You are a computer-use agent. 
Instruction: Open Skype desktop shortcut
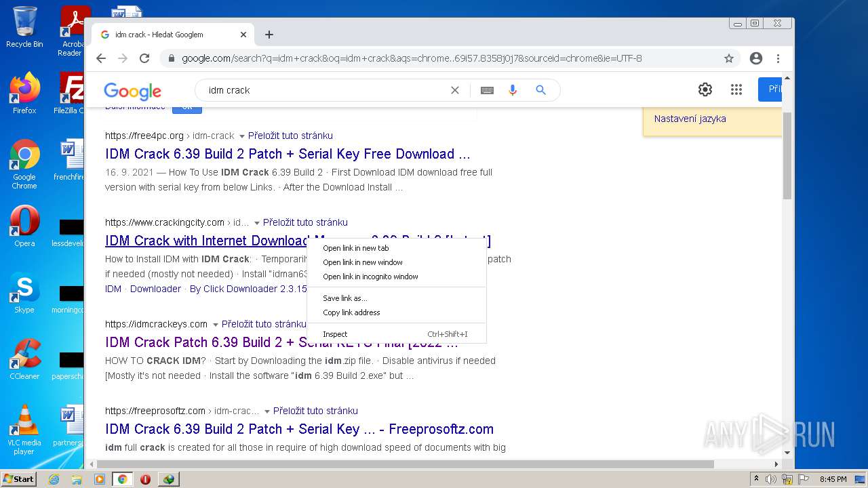click(24, 293)
